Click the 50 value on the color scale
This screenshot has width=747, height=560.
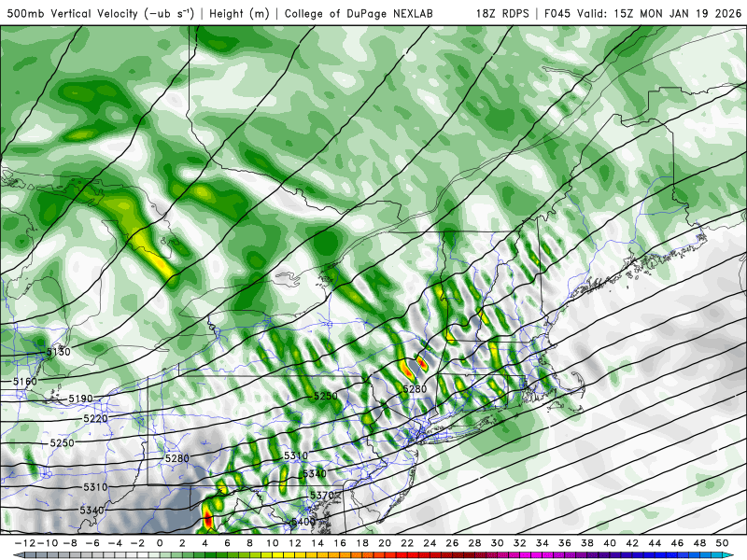click(722, 543)
